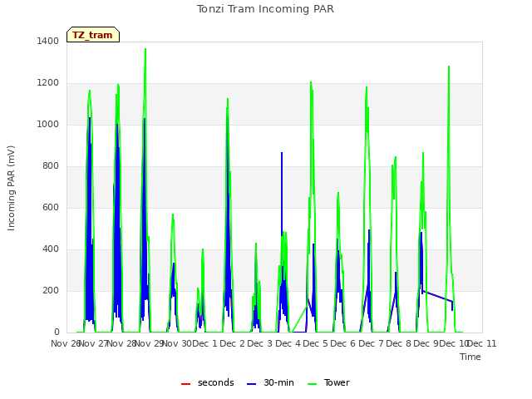This screenshot has height=399, width=532.
Task: Click the tallest green Tower peak on Nov 28
Action: coord(145,50)
